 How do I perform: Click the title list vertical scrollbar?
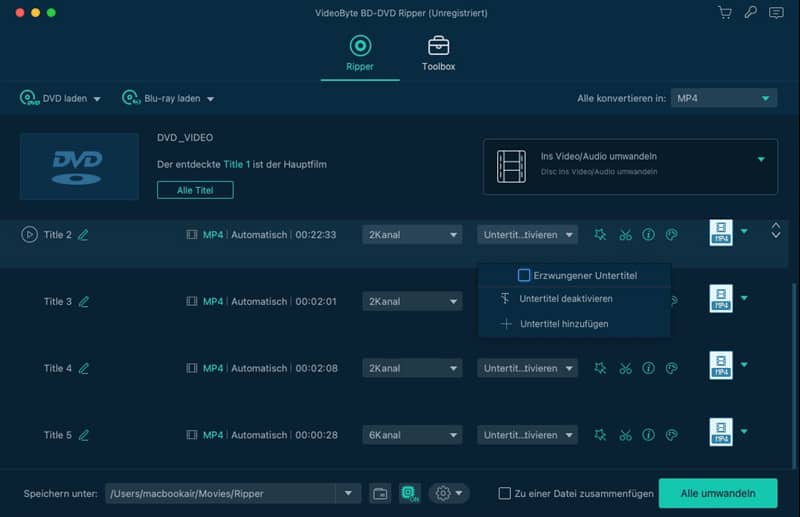pos(794,375)
